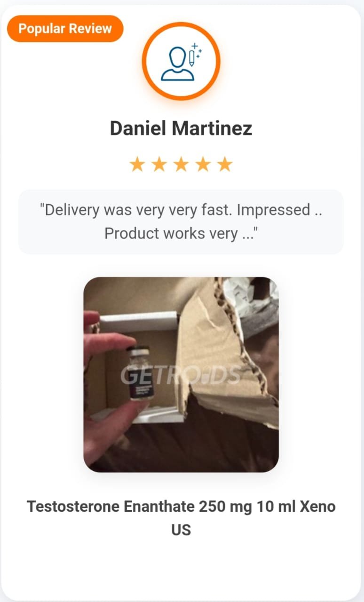Tap the Popular Review badge
364x602 pixels.
[x=65, y=29]
